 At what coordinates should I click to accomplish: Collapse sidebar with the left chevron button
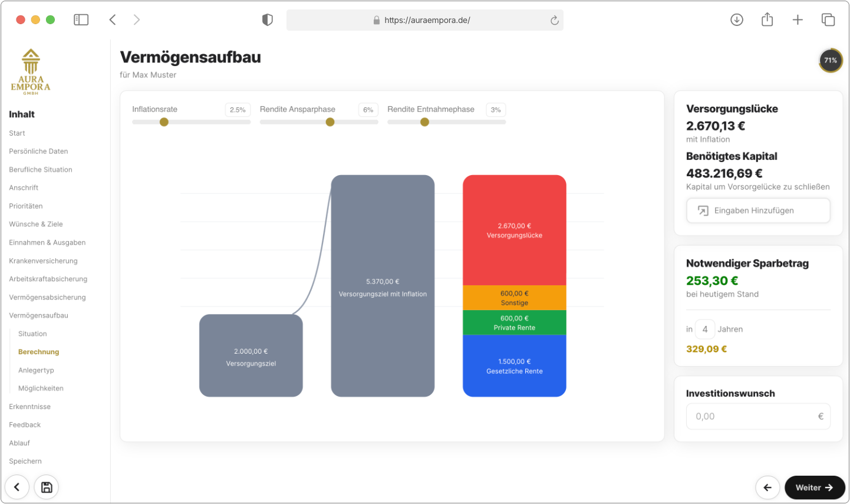[x=17, y=487]
